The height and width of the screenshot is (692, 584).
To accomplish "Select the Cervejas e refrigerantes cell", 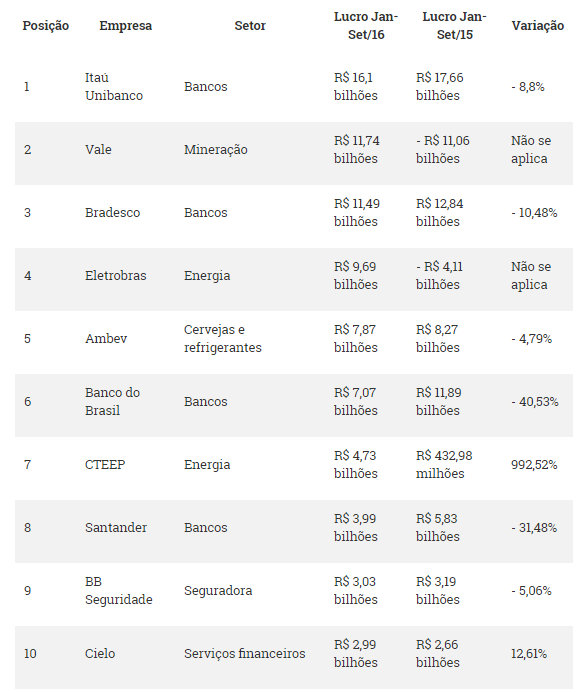I will 222,338.
